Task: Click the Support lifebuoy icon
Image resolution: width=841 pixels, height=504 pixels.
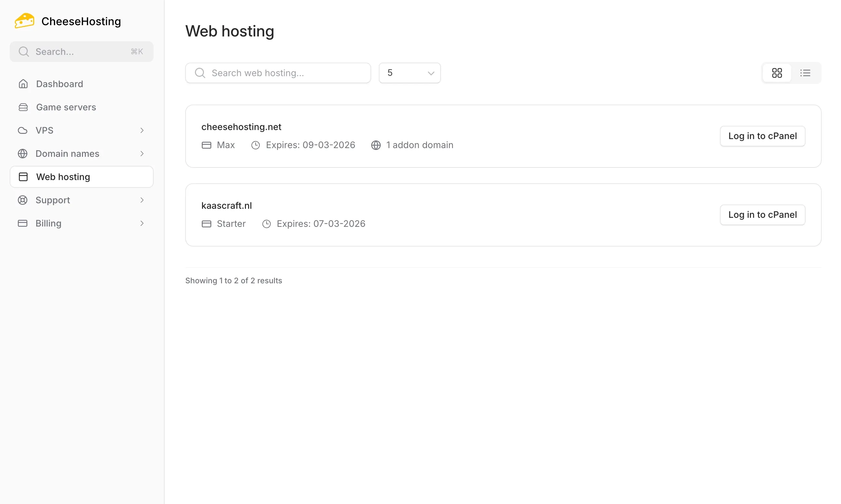Action: pyautogui.click(x=22, y=200)
